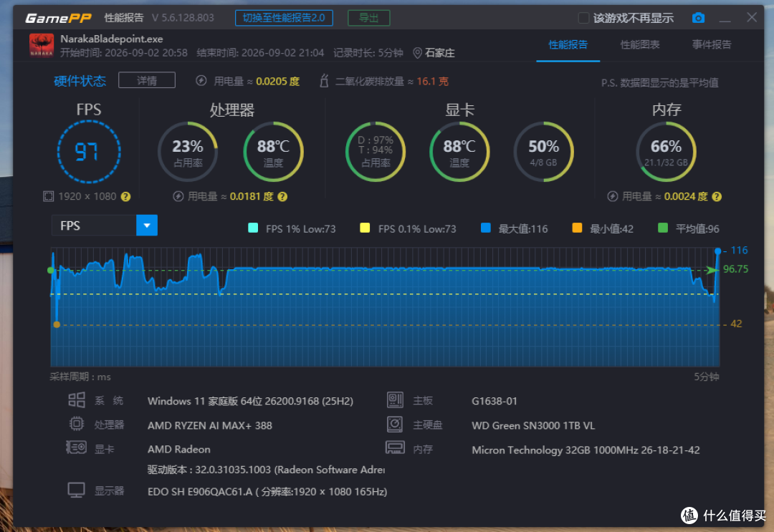This screenshot has width=774, height=532.
Task: Click the orange 42 minimum marker on the chart
Action: pyautogui.click(x=57, y=324)
